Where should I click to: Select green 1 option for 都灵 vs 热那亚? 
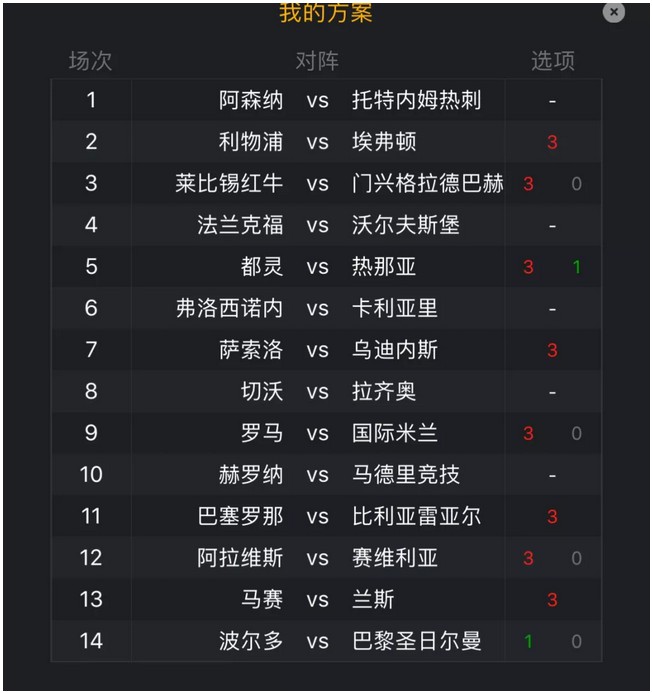[576, 267]
